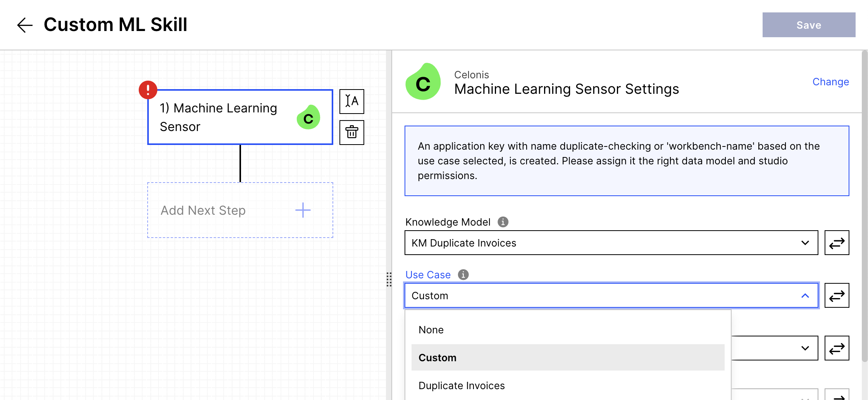Choose Custom from the Use Case list

click(x=568, y=357)
